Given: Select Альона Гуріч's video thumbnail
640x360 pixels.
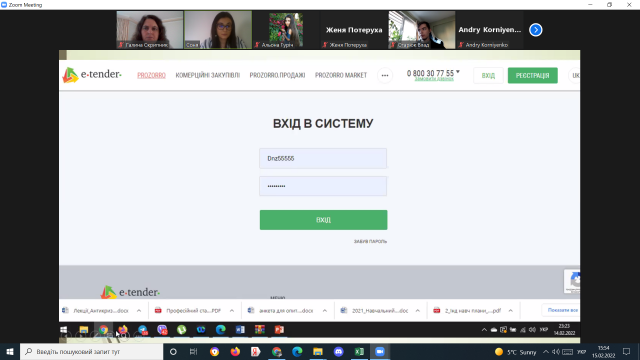Looking at the screenshot, I should click(x=286, y=30).
